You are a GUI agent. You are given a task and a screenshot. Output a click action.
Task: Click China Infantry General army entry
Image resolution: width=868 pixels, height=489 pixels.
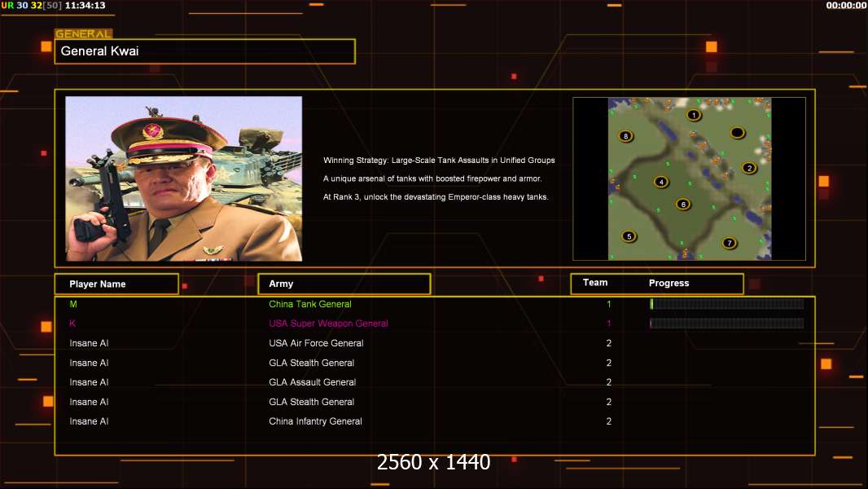tap(316, 421)
